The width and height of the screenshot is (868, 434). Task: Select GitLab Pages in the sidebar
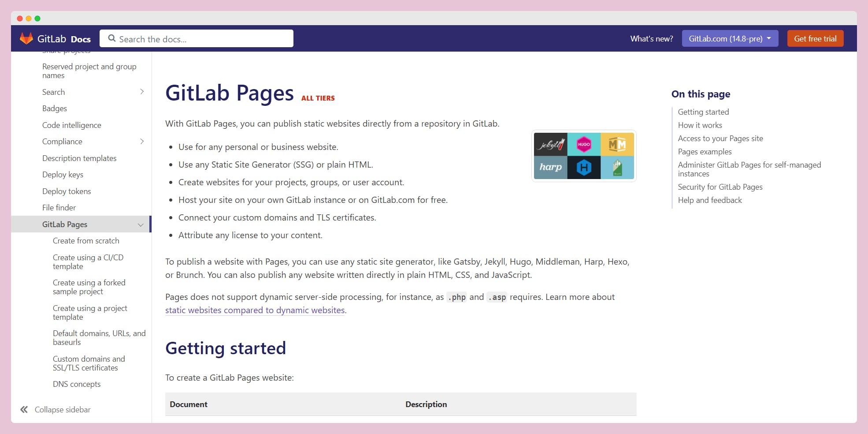65,224
